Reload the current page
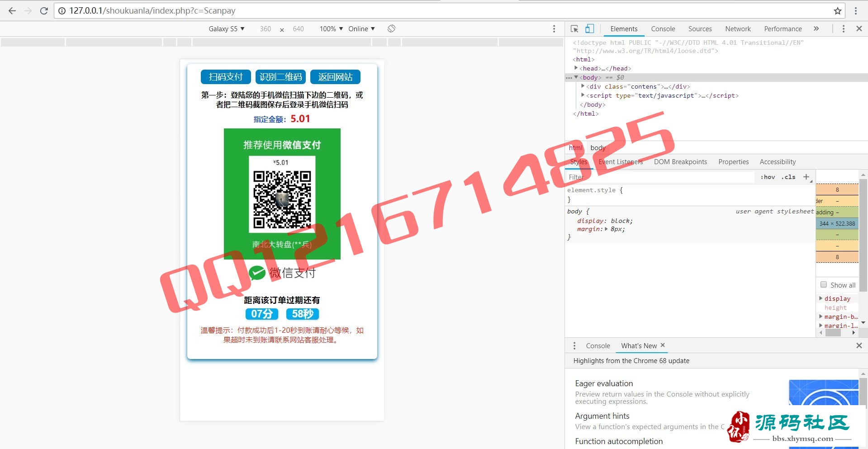Screen dimensions: 868x449 point(44,11)
